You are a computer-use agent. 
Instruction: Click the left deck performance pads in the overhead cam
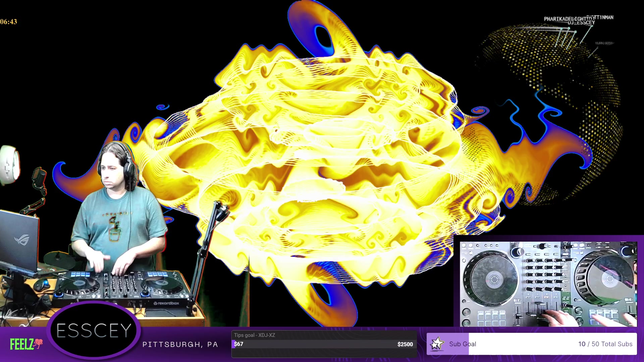pos(492,318)
